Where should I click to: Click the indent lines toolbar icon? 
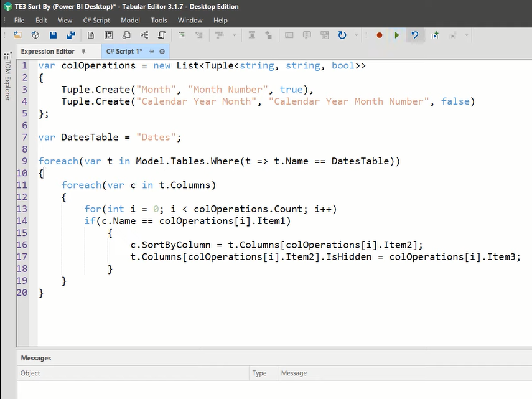(182, 35)
